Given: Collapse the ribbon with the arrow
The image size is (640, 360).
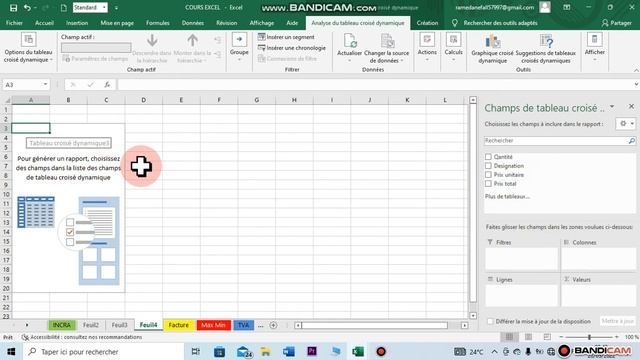Looking at the screenshot, I should pyautogui.click(x=636, y=70).
